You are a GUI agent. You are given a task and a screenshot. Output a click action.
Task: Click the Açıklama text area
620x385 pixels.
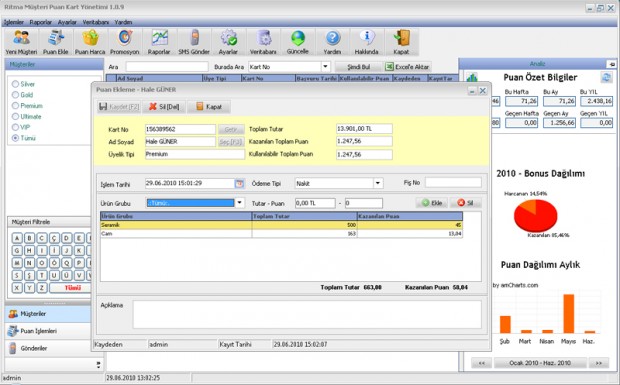tap(307, 315)
